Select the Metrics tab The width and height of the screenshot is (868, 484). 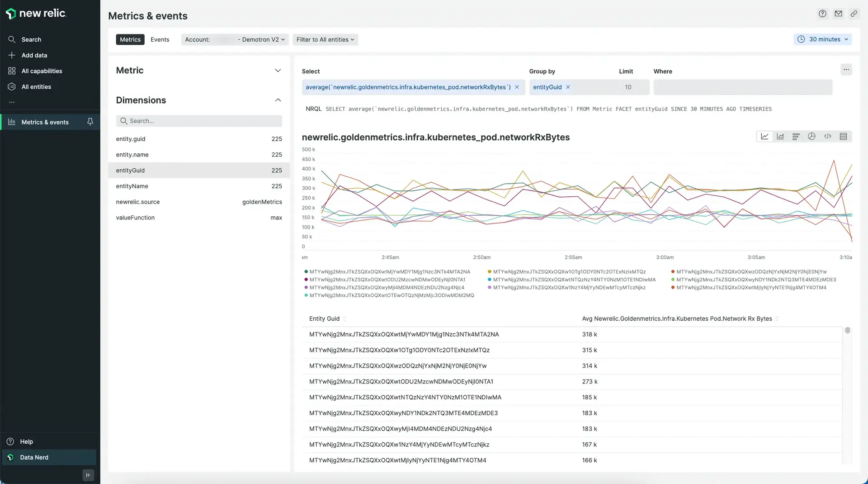click(x=130, y=39)
